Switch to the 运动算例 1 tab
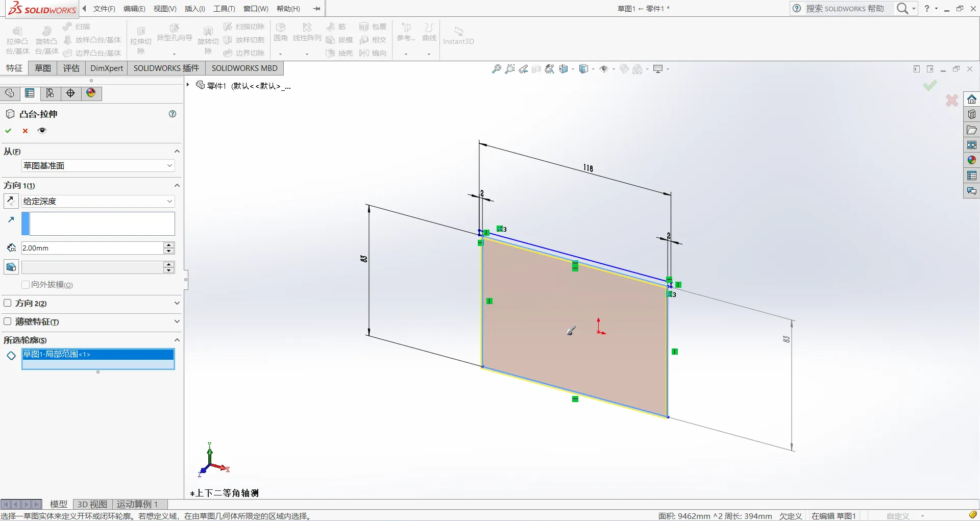The width and height of the screenshot is (980, 521). 137,504
